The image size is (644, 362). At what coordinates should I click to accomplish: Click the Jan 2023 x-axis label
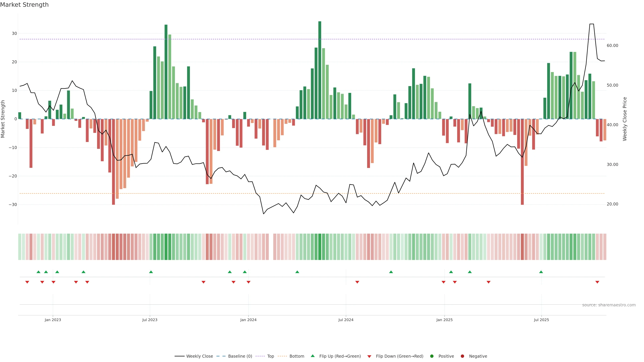(53, 320)
